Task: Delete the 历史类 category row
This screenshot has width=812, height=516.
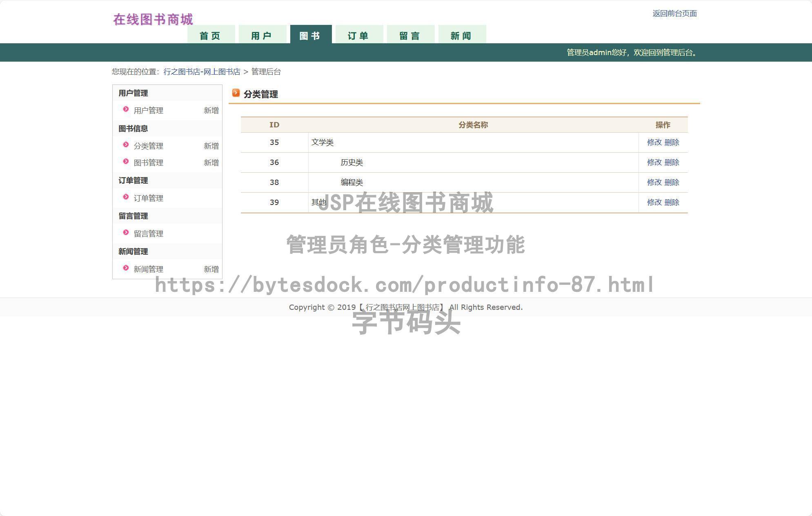Action: 672,162
